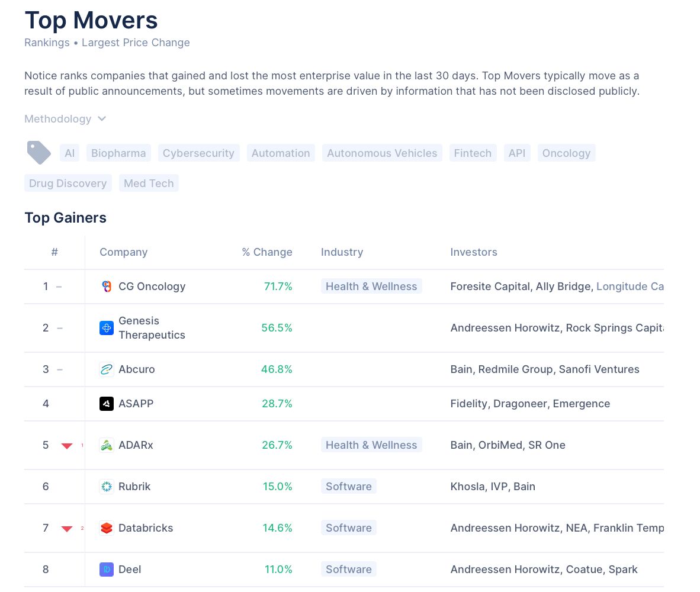
Task: Click CG Oncology's Health & Wellness tag
Action: (x=371, y=287)
